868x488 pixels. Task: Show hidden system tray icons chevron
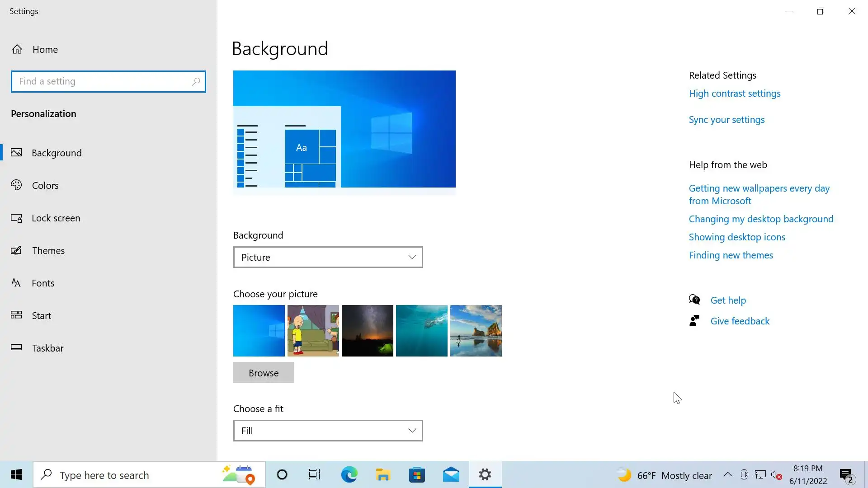coord(727,474)
